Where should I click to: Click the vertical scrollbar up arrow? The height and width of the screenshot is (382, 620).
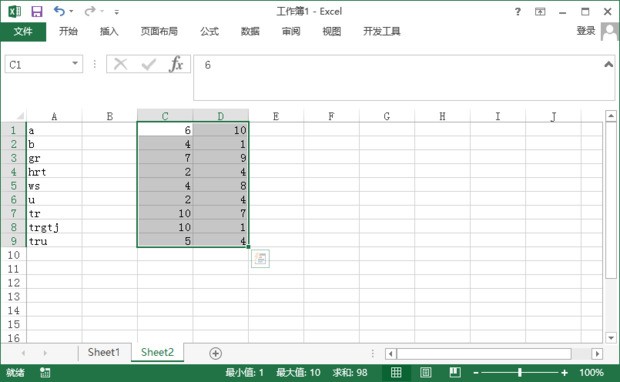611,116
